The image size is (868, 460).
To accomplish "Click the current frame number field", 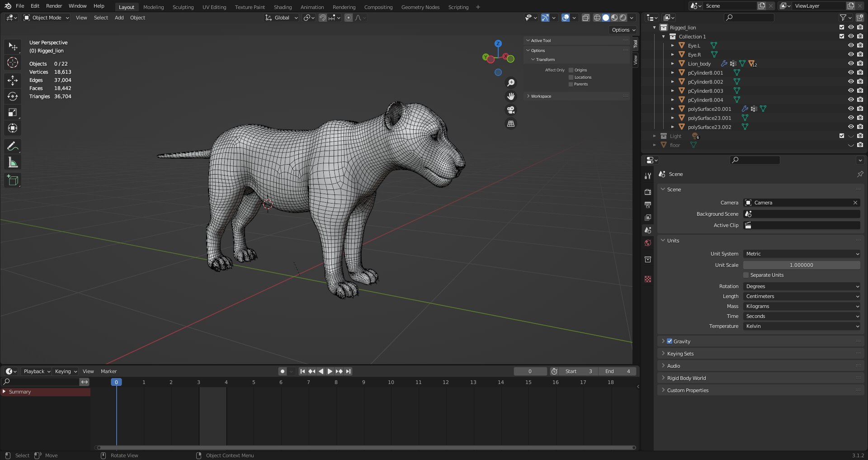I will click(x=530, y=371).
